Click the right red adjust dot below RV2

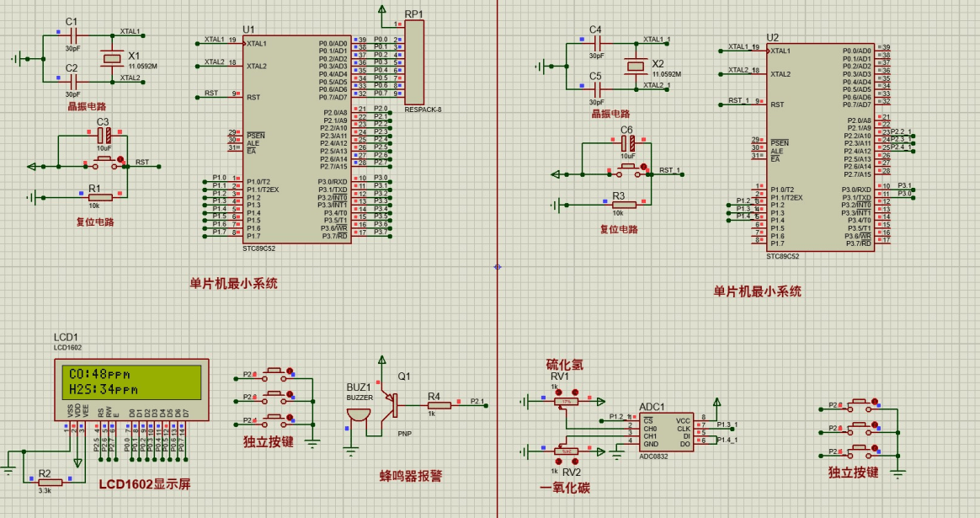click(x=575, y=460)
